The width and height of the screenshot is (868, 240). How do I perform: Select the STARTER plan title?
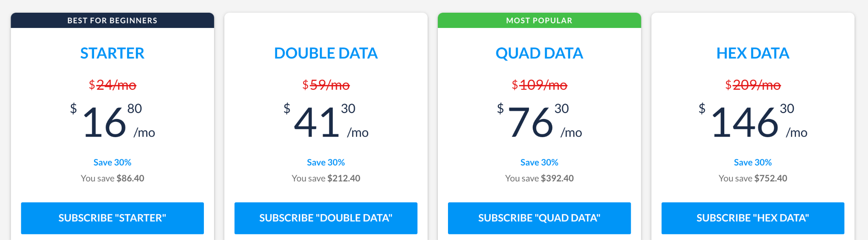pyautogui.click(x=112, y=53)
